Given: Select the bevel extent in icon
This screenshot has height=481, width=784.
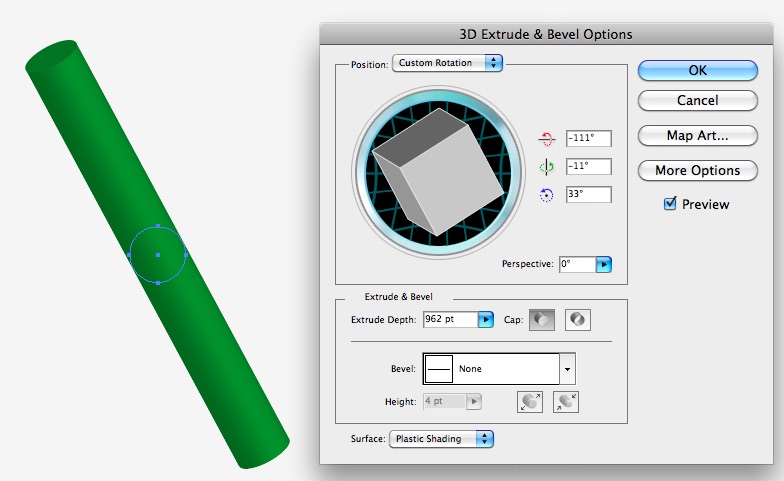Looking at the screenshot, I should coord(566,401).
